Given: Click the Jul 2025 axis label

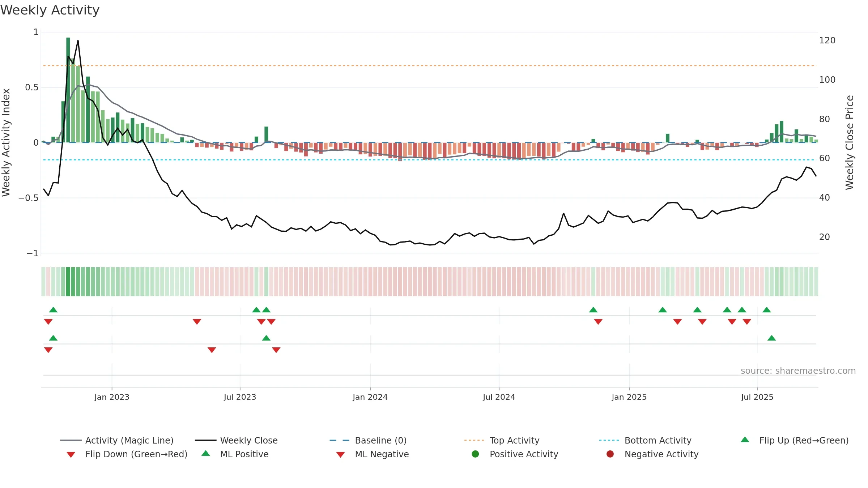Looking at the screenshot, I should click(757, 397).
